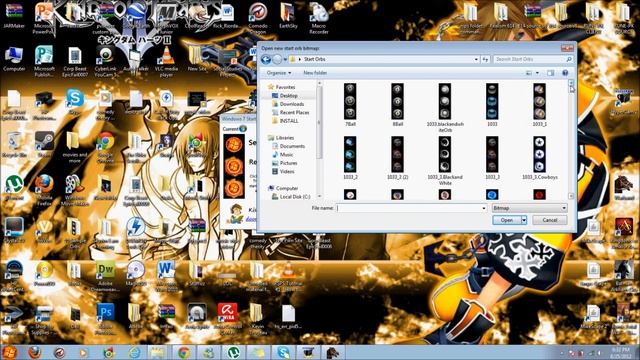640x360 pixels.
Task: Click the navigation pane scroll down arrow
Action: point(319,196)
